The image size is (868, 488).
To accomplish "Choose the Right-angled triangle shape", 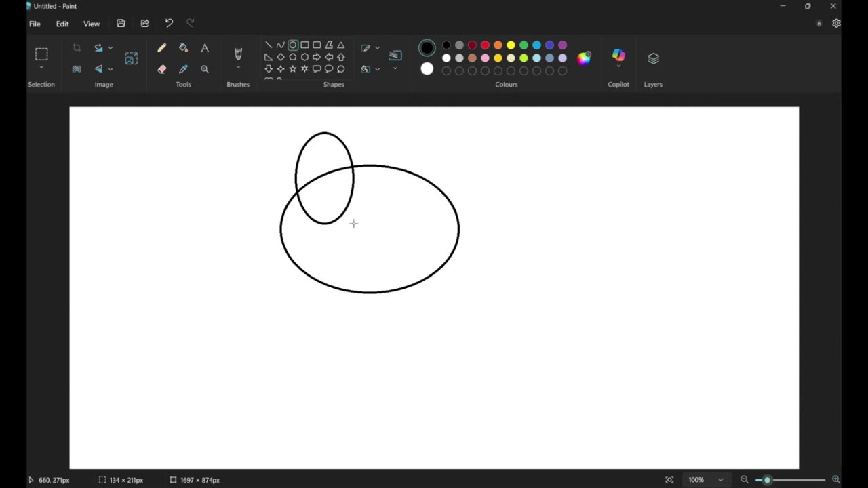I will [x=269, y=57].
